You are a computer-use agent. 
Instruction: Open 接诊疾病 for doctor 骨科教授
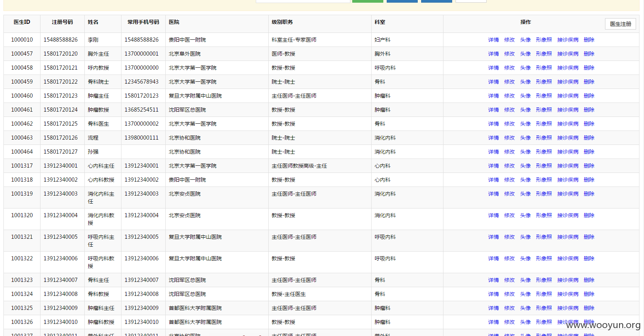coord(568,294)
